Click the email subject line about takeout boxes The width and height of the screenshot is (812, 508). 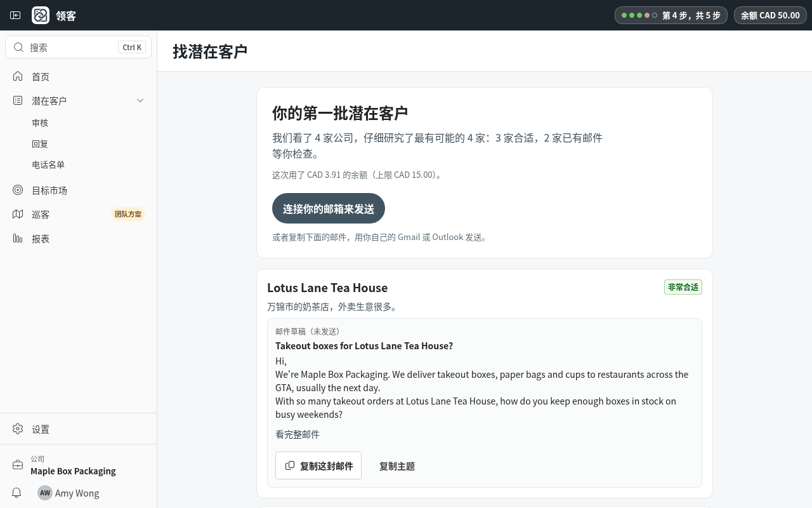click(x=364, y=345)
